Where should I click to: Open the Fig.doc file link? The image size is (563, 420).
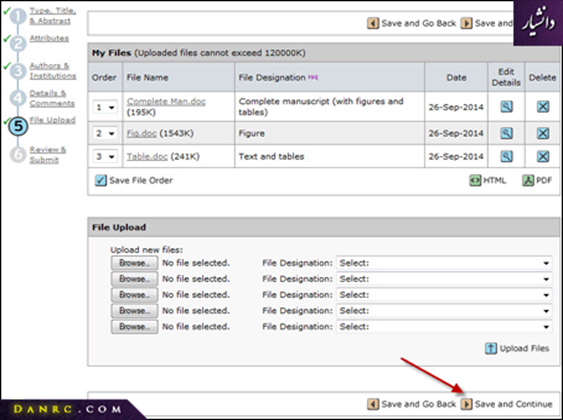(x=141, y=134)
